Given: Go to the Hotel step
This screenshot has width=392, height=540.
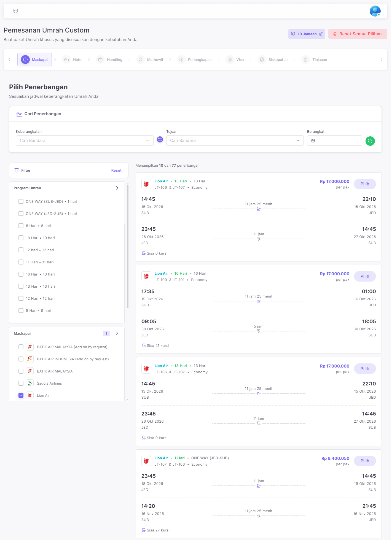Looking at the screenshot, I should pos(73,60).
